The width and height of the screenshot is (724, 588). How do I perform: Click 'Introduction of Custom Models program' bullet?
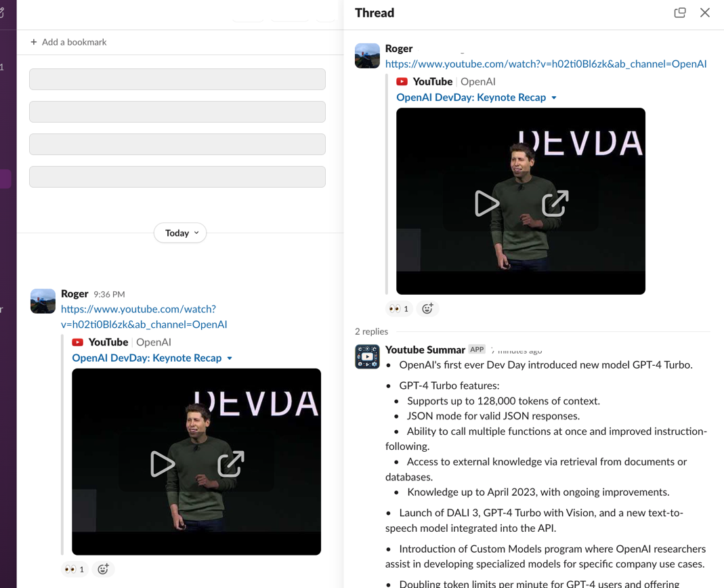pyautogui.click(x=545, y=556)
